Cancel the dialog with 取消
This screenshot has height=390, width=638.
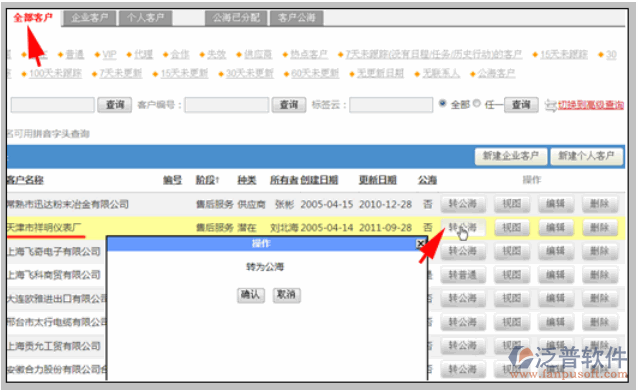tap(286, 295)
